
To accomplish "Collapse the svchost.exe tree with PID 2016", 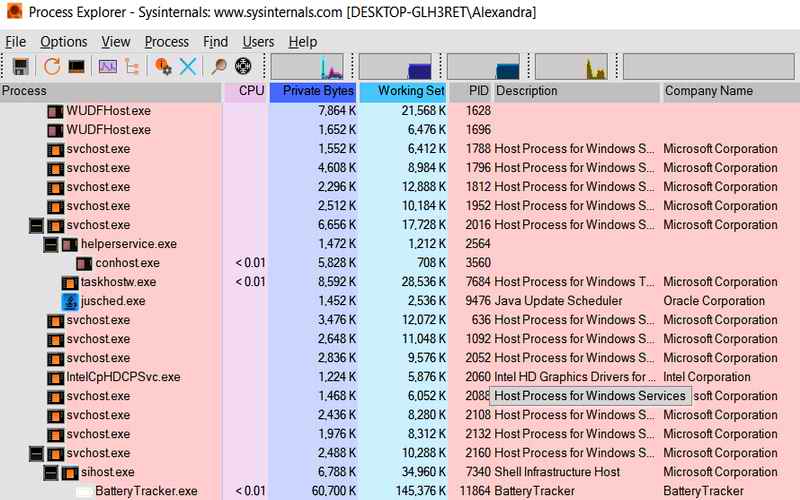I will (x=36, y=225).
